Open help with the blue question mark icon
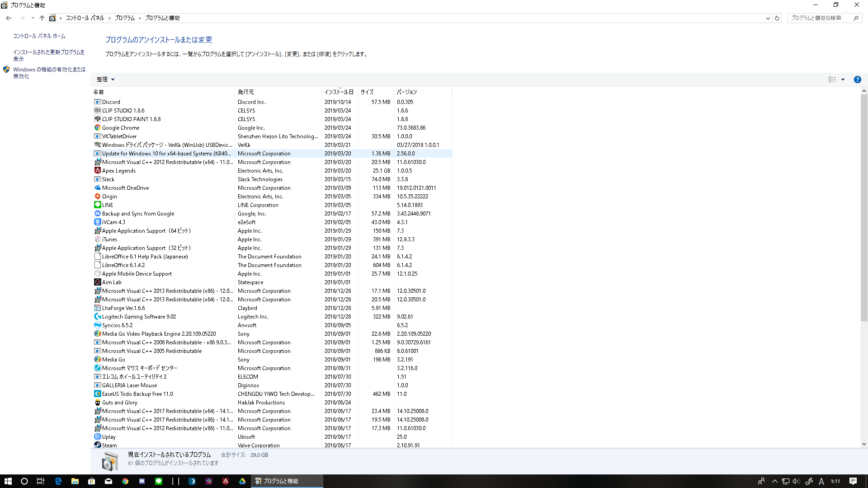868x488 pixels. [857, 80]
